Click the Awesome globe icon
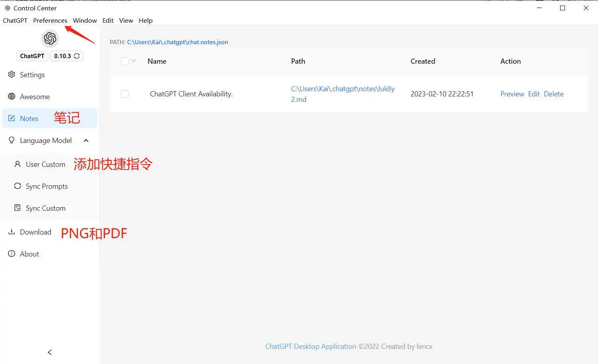Screen dimensions: 598x364 12,96
